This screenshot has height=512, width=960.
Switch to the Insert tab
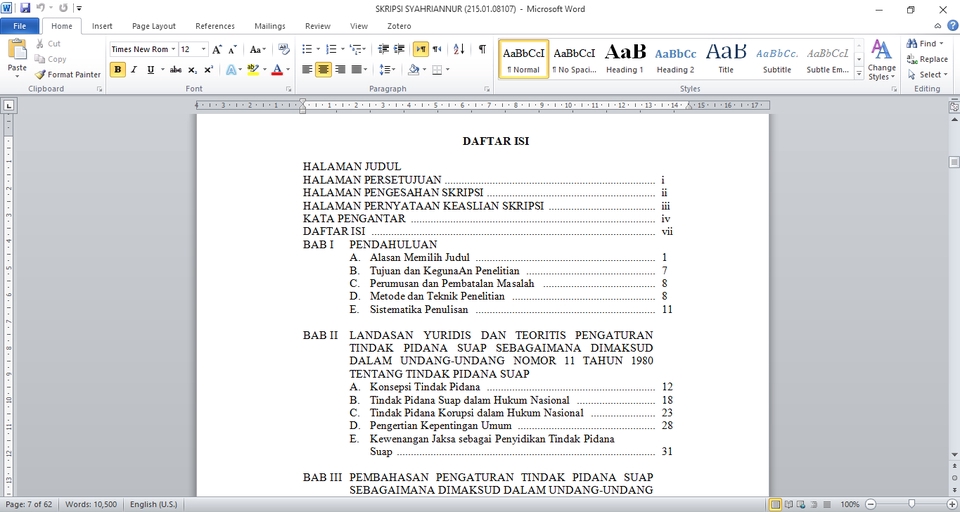pos(102,26)
